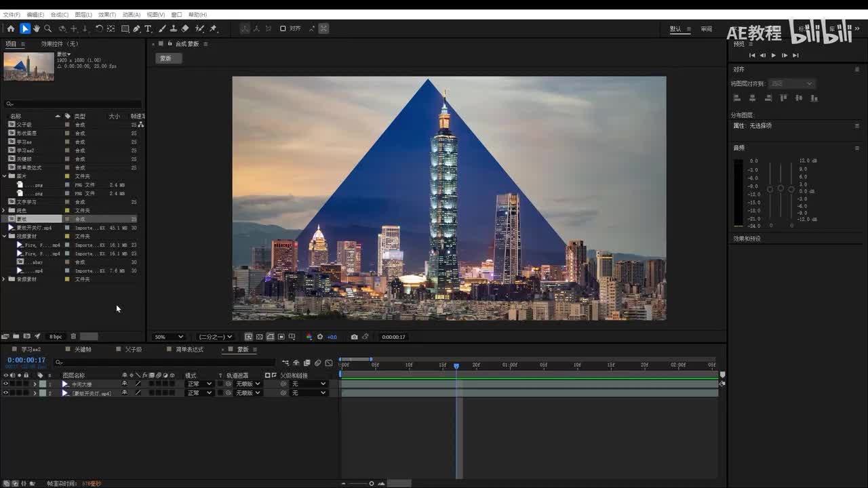Click label color swatch of layer 中间大楼
Image resolution: width=868 pixels, height=488 pixels.
[x=43, y=384]
